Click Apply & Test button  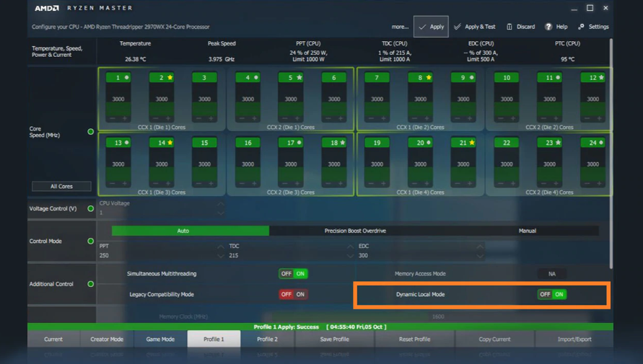(x=474, y=27)
